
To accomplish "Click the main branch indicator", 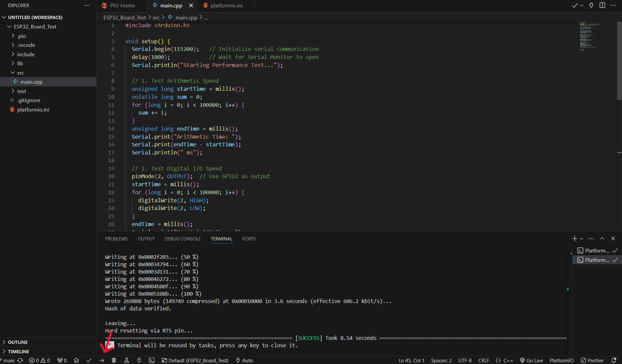I will tap(7, 360).
